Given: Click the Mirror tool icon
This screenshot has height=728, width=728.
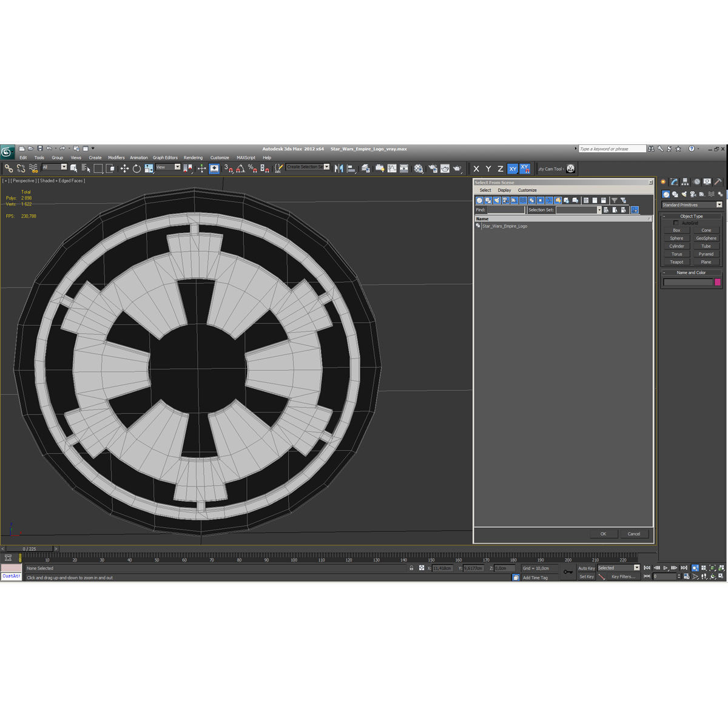Looking at the screenshot, I should click(x=339, y=168).
